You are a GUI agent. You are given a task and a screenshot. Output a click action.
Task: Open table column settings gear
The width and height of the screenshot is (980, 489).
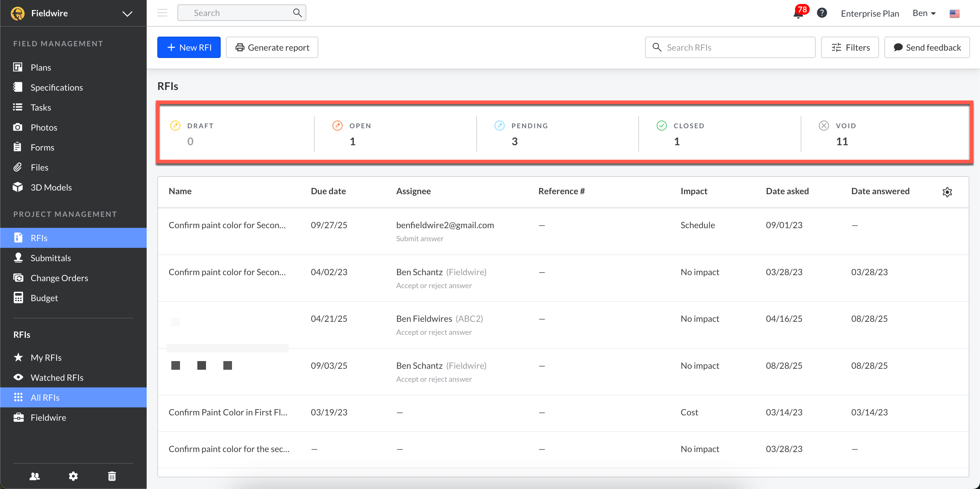(x=947, y=192)
